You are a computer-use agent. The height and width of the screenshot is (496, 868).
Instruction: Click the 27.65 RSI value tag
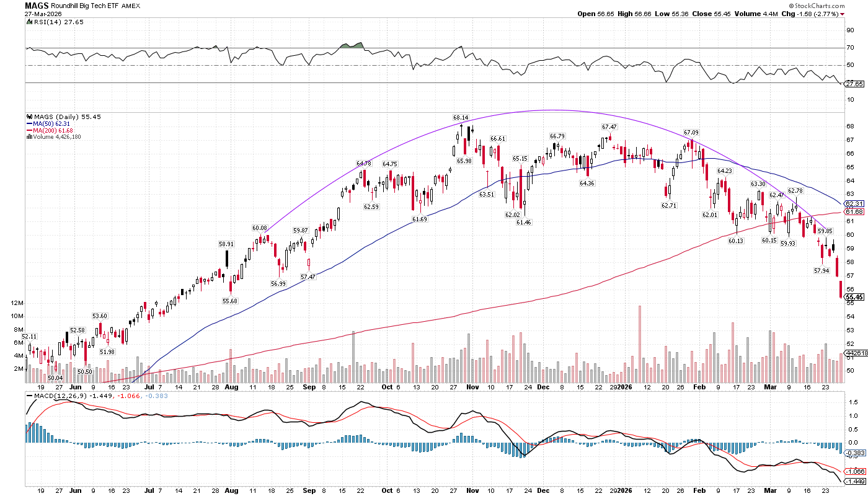[854, 83]
